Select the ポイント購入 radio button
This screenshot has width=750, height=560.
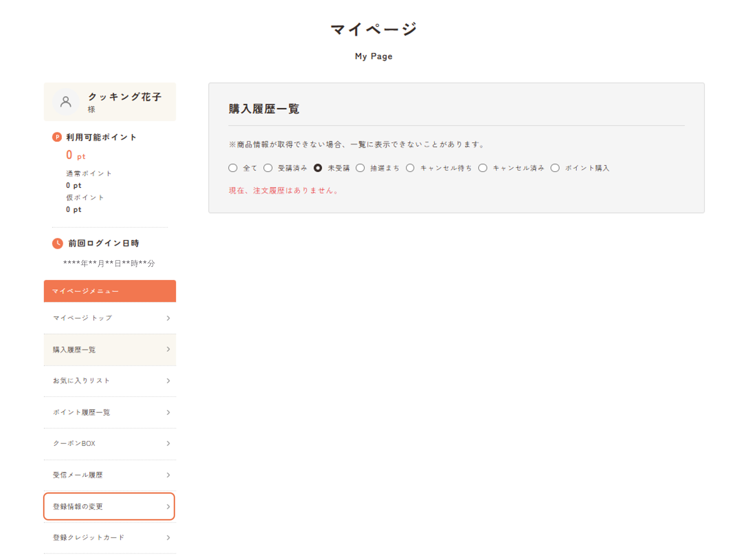click(x=555, y=168)
